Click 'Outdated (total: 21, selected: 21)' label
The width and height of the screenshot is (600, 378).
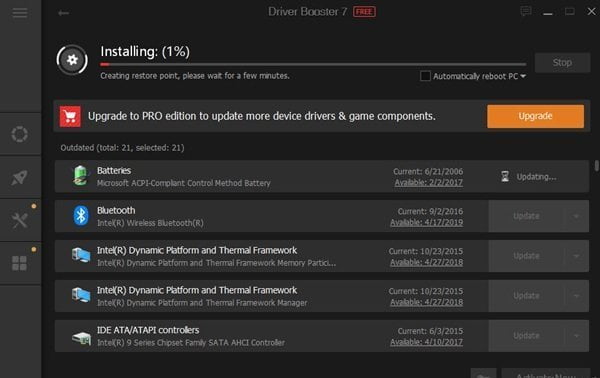point(122,148)
